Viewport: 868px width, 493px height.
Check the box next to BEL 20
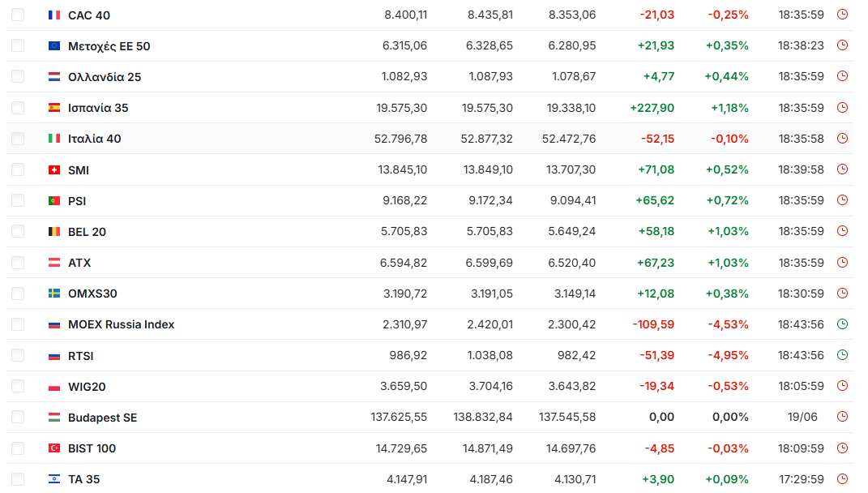(18, 232)
